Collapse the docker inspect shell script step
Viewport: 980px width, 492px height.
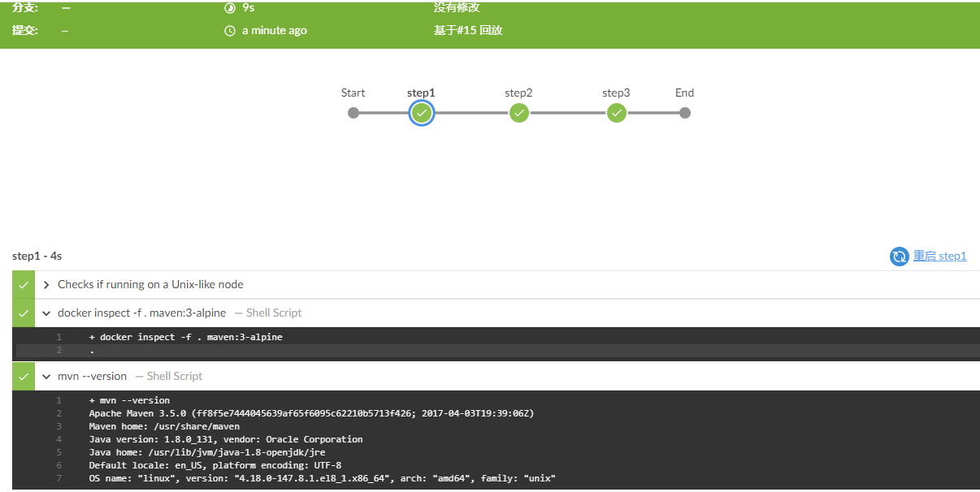click(46, 313)
